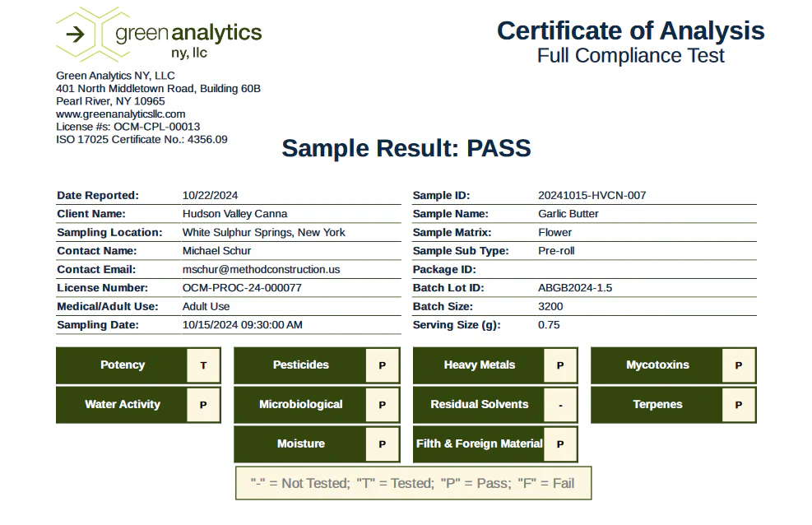Select the Residual Solvents test badge
Image resolution: width=812 pixels, height=525 pixels.
495,405
